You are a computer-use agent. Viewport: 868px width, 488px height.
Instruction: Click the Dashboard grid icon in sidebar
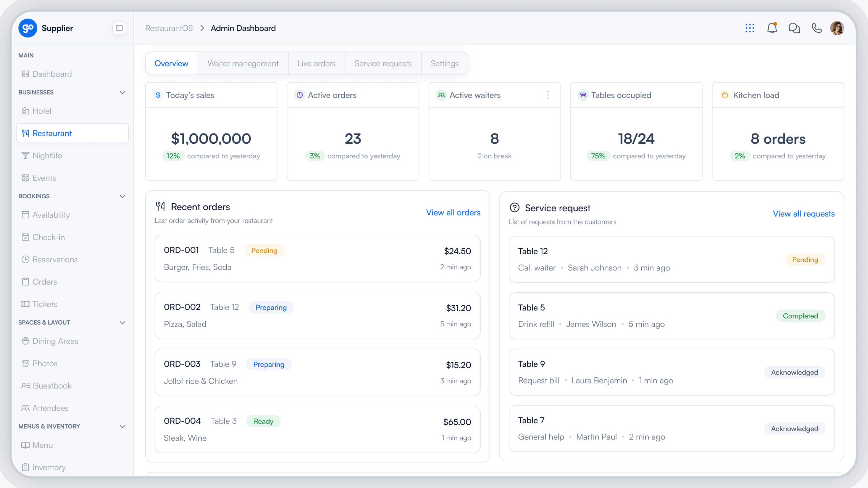25,74
